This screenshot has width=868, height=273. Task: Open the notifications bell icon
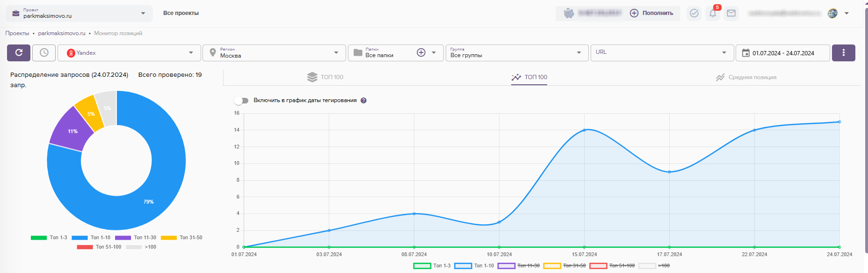(x=713, y=14)
